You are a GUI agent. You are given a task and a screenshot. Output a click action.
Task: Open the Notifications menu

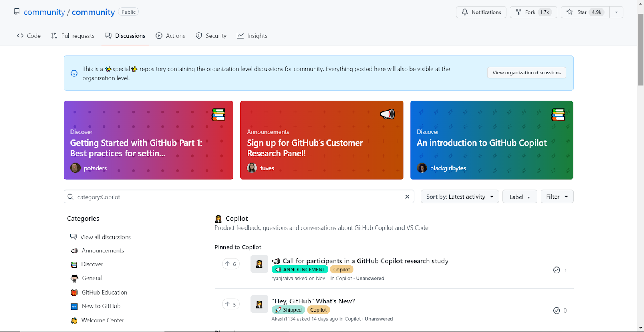tap(481, 12)
